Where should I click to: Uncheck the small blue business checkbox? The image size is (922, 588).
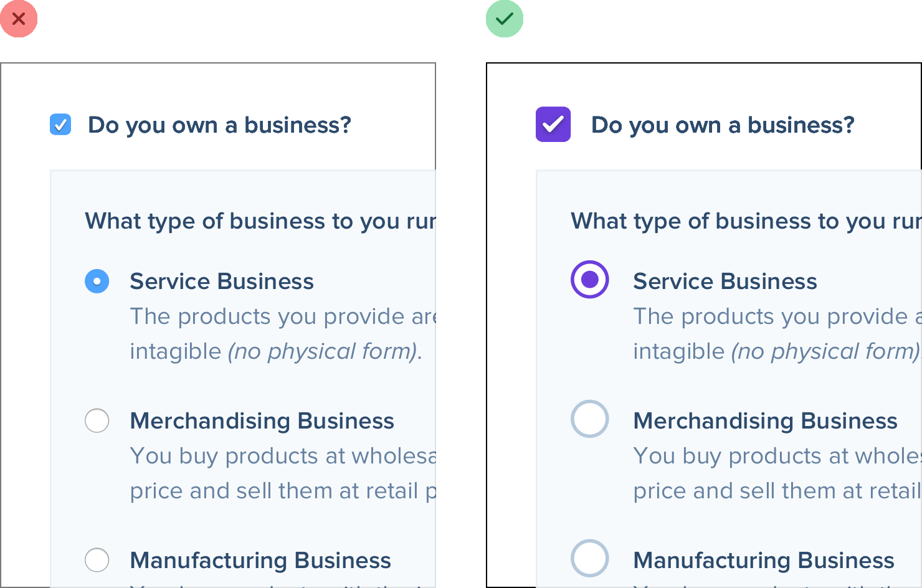pyautogui.click(x=60, y=125)
